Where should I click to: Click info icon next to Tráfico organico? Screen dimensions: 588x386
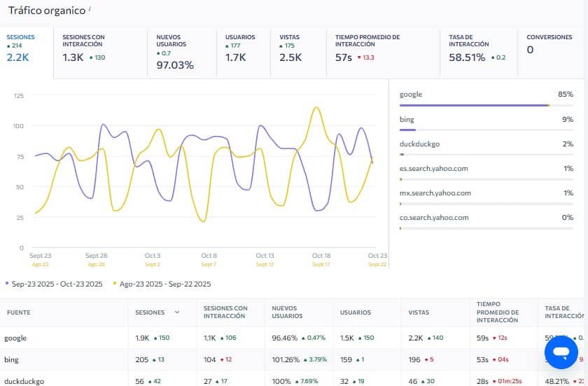(x=91, y=8)
